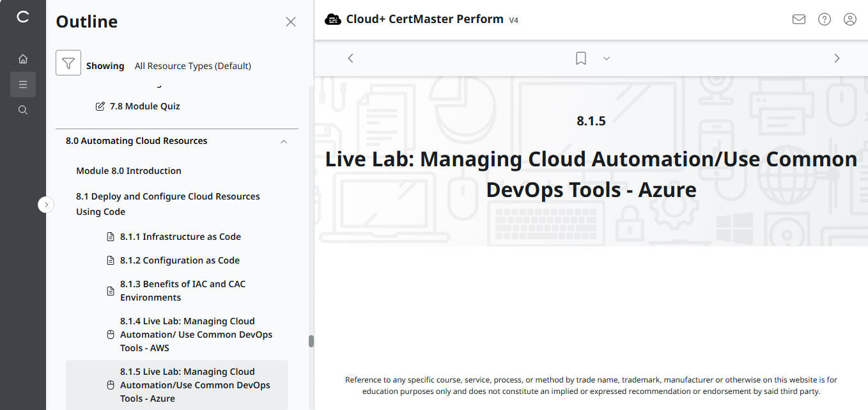Bookmark the current lesson page
This screenshot has height=410, width=868.
[x=580, y=58]
